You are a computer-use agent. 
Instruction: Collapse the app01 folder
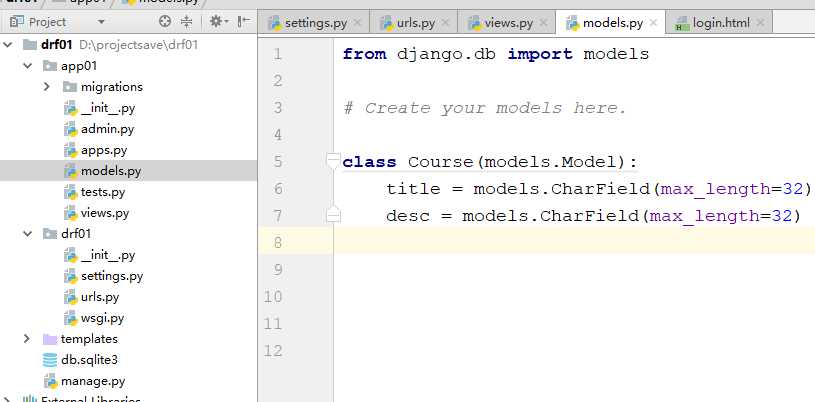[27, 66]
